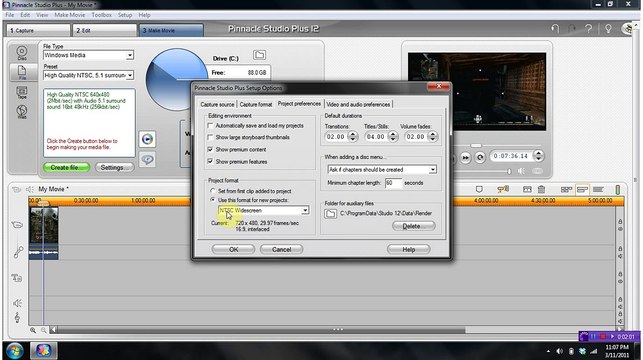Click the timeline trash delete icon
This screenshot has width=643, height=360.
pyautogui.click(x=541, y=189)
